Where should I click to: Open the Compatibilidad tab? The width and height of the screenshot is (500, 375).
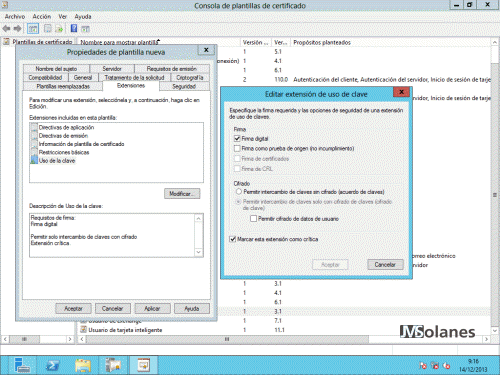click(45, 77)
